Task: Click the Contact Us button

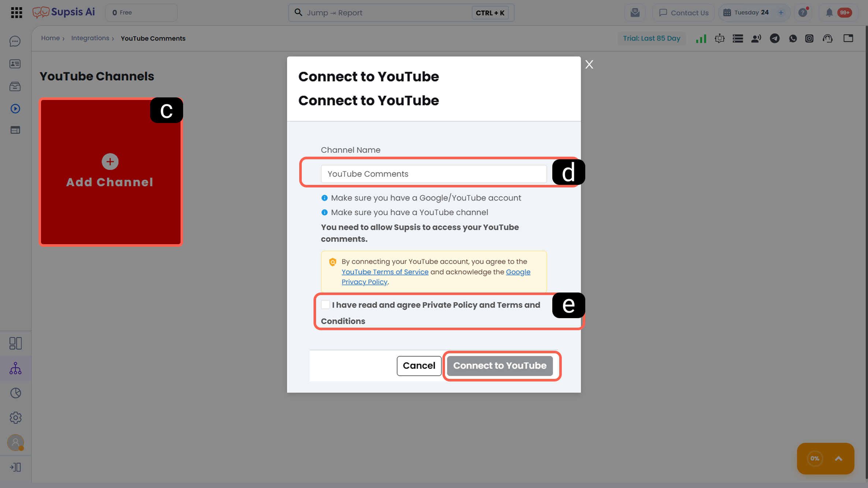Action: 683,12
